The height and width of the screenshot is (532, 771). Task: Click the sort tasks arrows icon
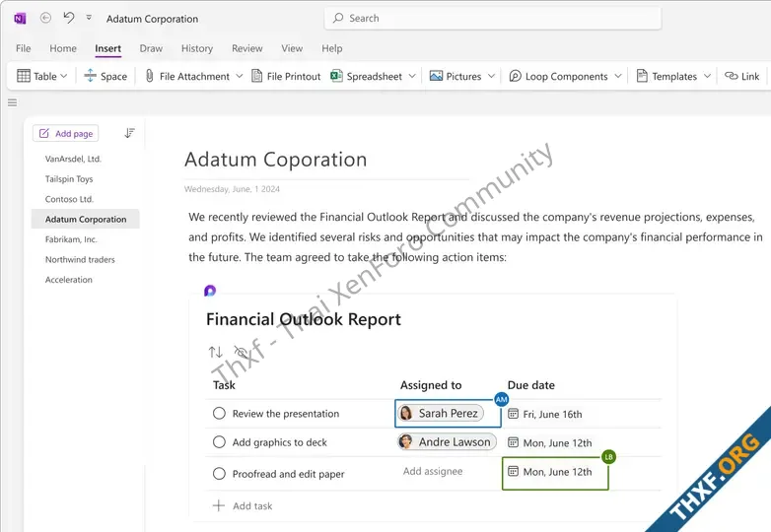point(215,352)
